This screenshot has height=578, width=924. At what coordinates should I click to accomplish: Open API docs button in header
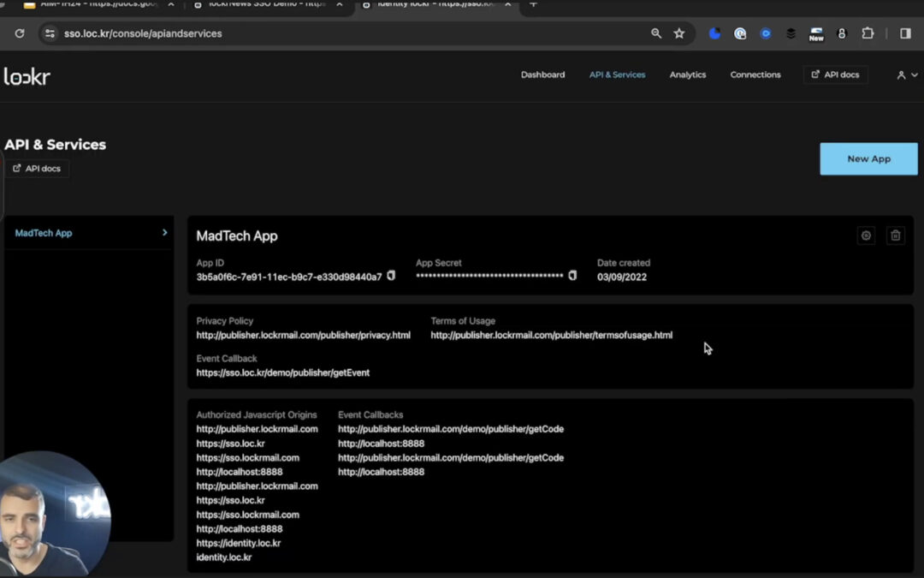[835, 74]
